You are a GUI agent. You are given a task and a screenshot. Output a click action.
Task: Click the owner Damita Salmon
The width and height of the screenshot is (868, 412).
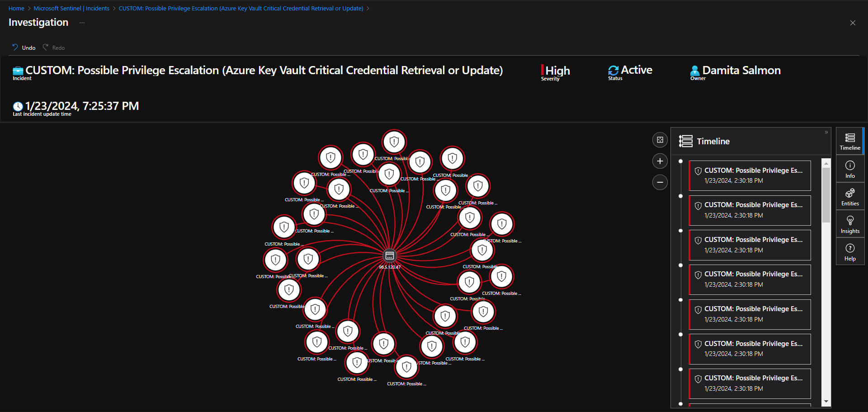(x=736, y=72)
